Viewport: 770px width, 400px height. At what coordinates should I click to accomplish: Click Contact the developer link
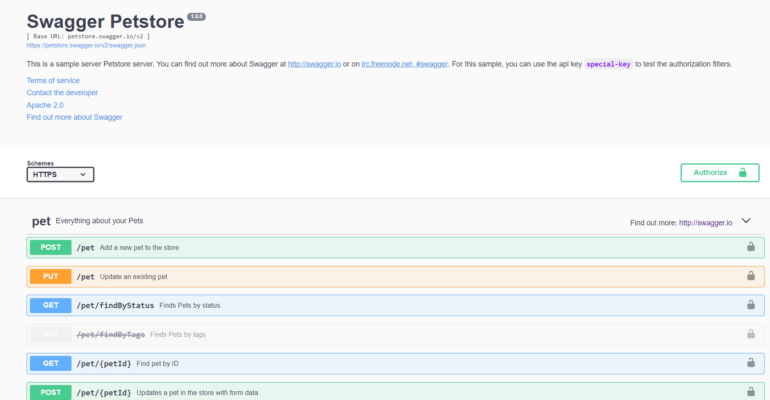pos(62,93)
